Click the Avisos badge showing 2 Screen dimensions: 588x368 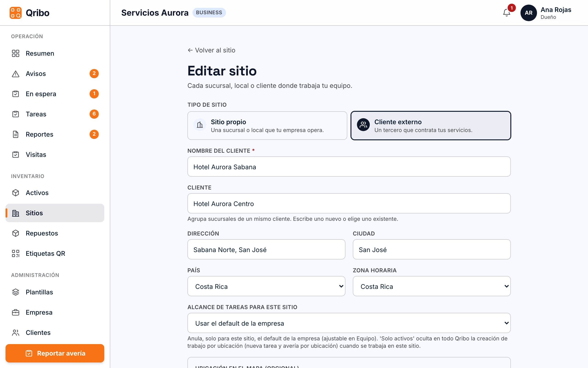[x=94, y=74]
